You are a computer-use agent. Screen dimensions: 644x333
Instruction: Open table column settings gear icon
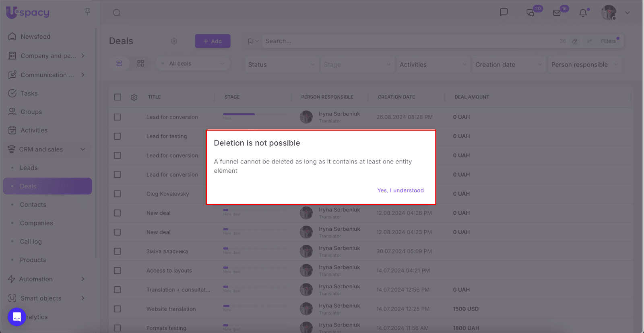134,97
